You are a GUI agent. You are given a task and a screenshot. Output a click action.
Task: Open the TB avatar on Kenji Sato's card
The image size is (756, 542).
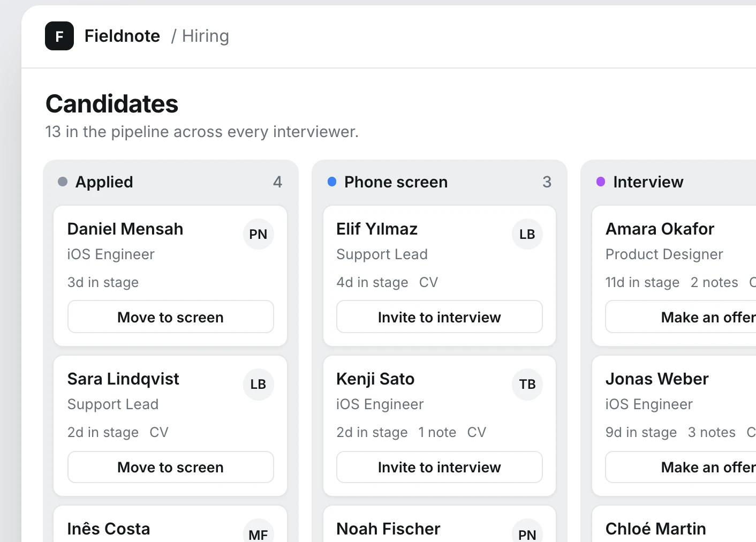click(527, 384)
